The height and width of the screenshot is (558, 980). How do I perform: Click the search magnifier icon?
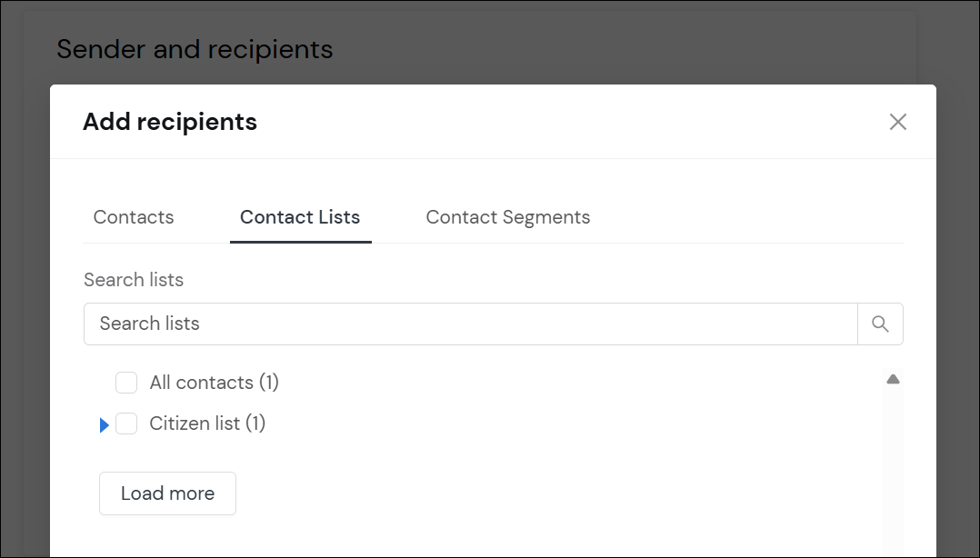(x=879, y=324)
